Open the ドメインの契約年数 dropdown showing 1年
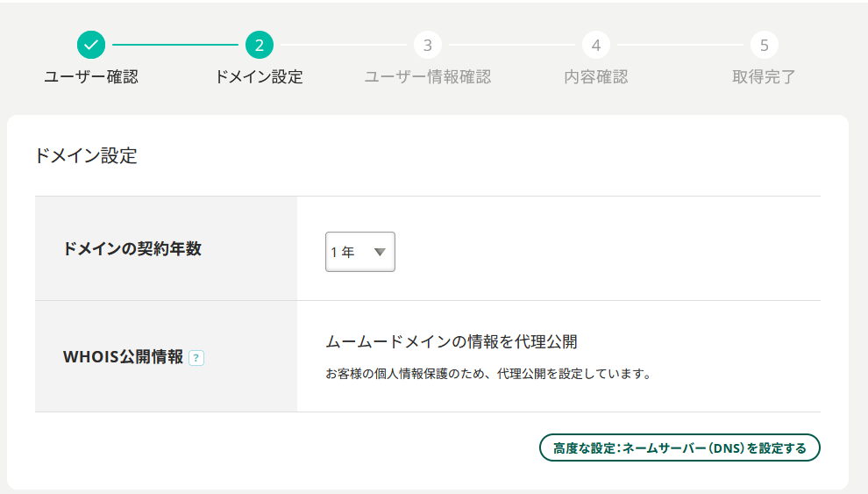868x494 pixels. pyautogui.click(x=359, y=252)
